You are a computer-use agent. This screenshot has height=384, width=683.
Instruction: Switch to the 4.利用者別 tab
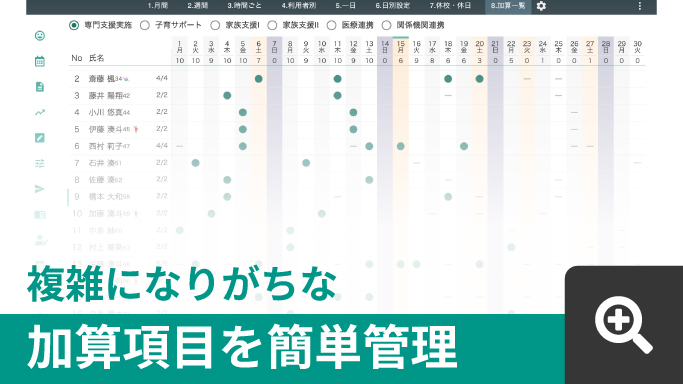coord(298,6)
